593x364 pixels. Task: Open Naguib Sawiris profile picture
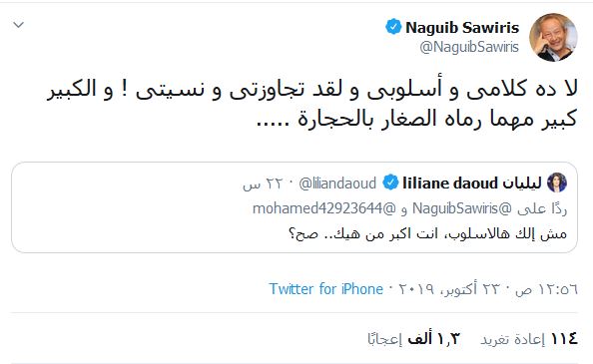(553, 37)
